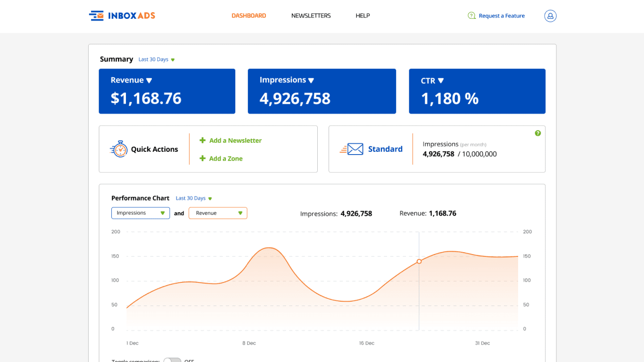This screenshot has height=362, width=644.
Task: Click the 8 Dec axis label
Action: [x=249, y=343]
